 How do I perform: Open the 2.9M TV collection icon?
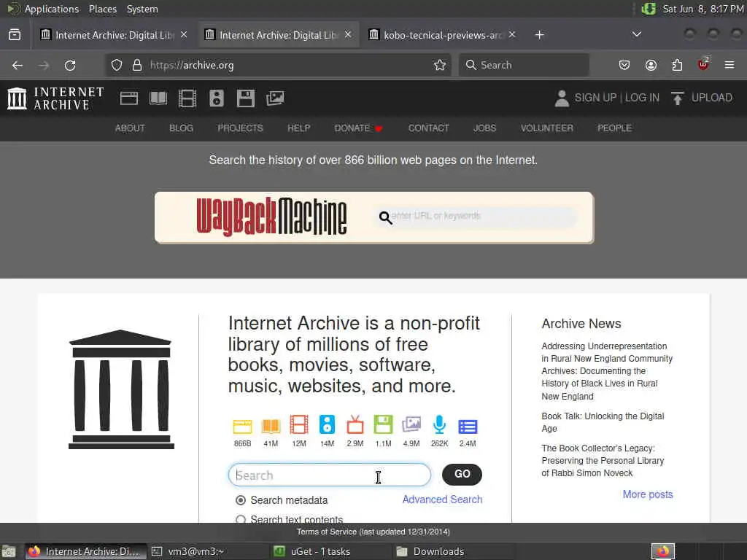[x=355, y=425]
